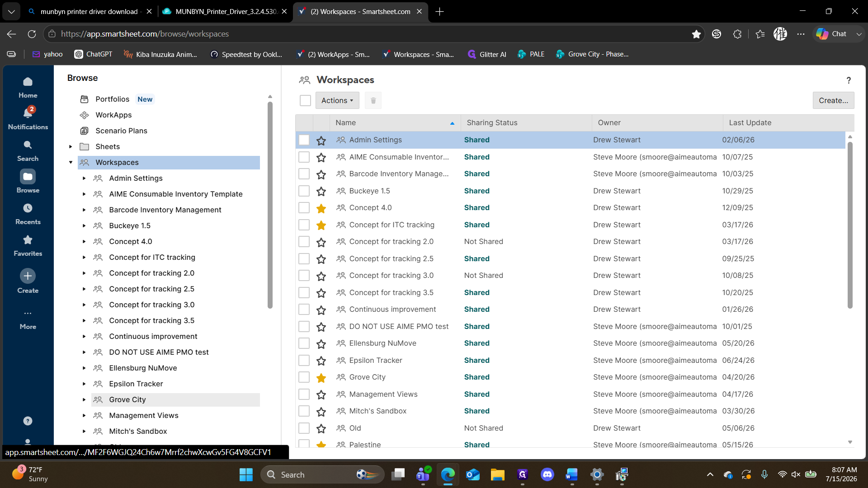868x488 pixels.
Task: Open the Copilot Chat button
Action: pos(832,34)
